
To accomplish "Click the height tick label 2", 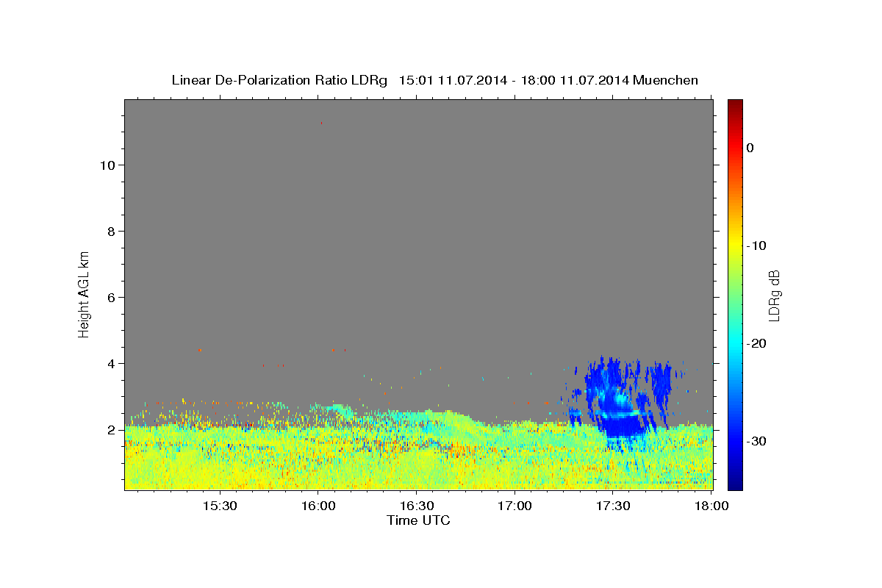I will tap(111, 430).
